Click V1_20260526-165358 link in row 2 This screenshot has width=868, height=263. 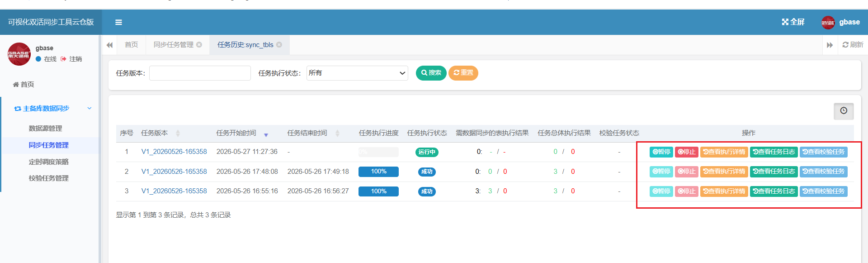[174, 172]
